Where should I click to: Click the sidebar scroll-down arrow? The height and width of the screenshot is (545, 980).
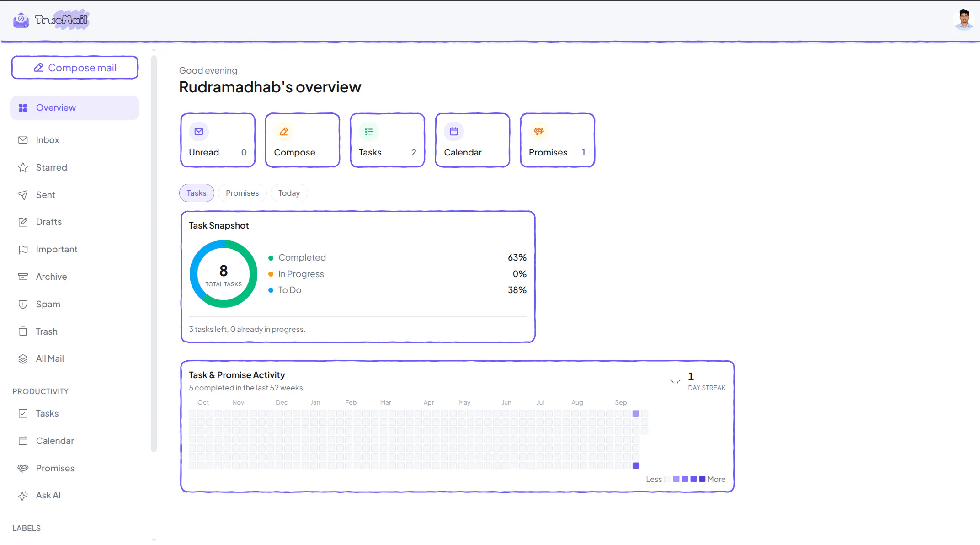pos(154,540)
